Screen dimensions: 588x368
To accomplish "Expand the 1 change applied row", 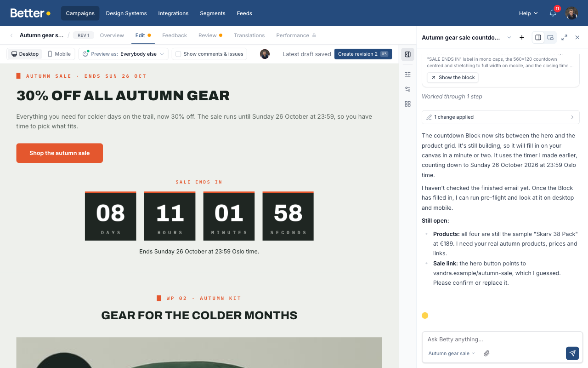I will point(500,117).
